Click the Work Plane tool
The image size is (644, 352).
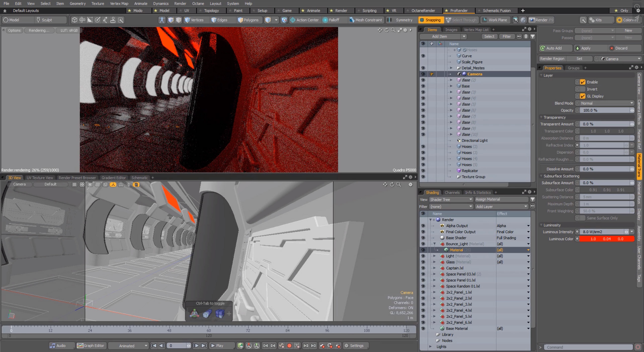pyautogui.click(x=495, y=20)
